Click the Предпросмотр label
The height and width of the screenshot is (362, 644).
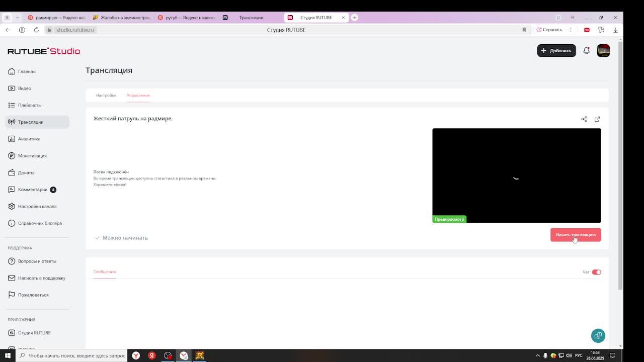449,219
